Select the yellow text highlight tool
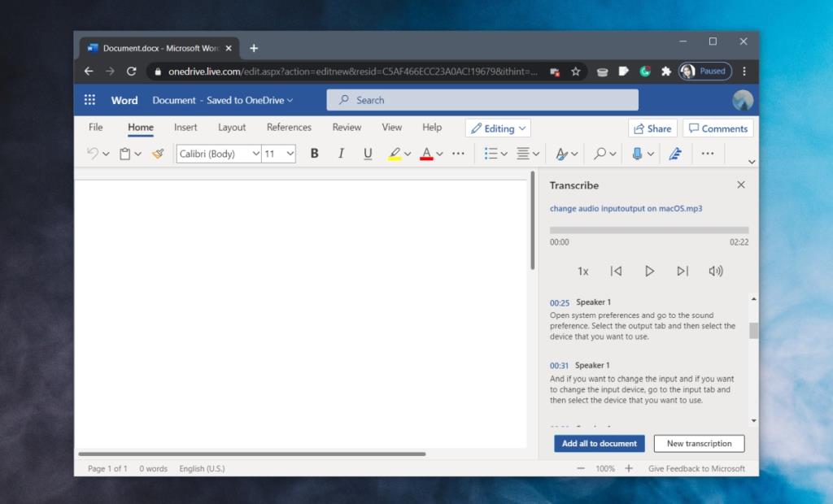The height and width of the screenshot is (504, 833). (x=395, y=153)
